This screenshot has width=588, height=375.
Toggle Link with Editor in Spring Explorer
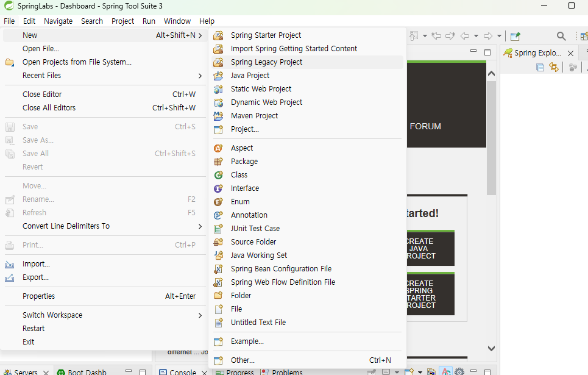[x=554, y=68]
